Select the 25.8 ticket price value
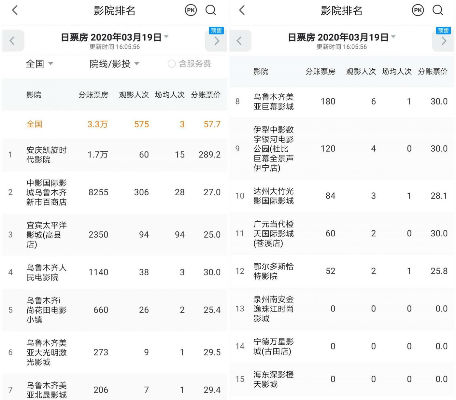 [x=439, y=271]
